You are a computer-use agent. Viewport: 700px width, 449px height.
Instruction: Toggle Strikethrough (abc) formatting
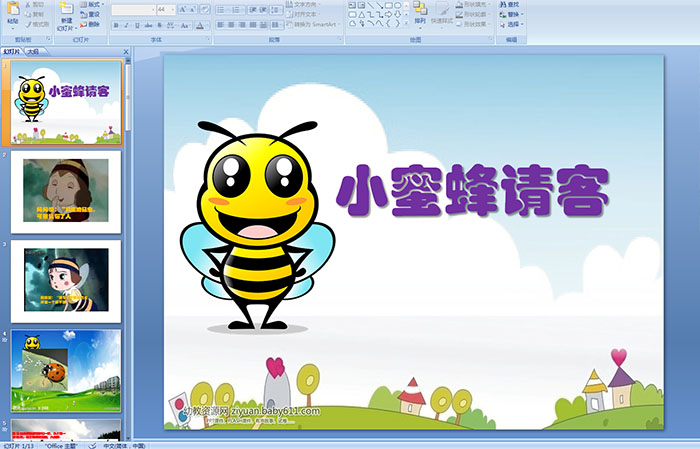coord(149,25)
